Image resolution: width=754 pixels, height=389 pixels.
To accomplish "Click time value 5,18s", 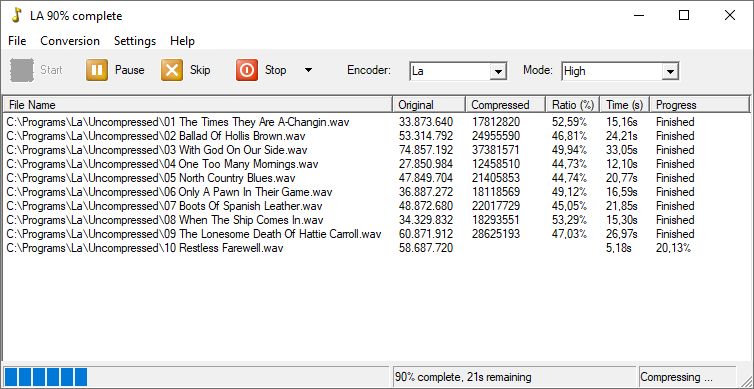I will [x=619, y=248].
